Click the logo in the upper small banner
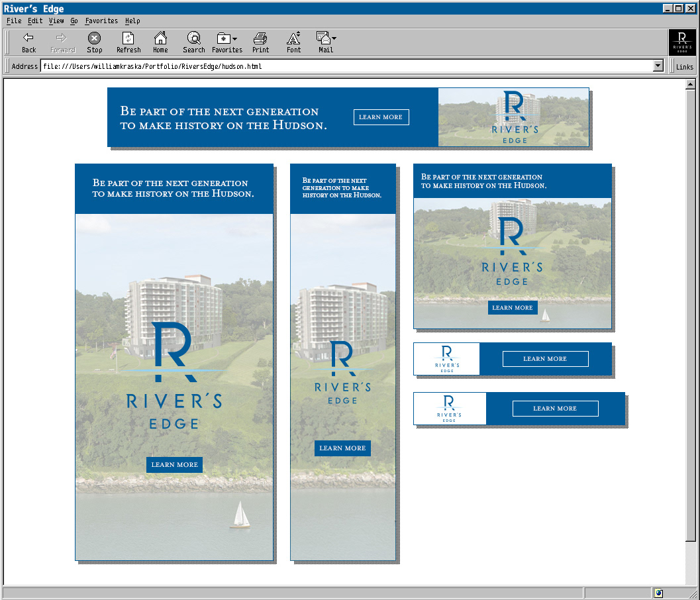This screenshot has width=700, height=600. [x=447, y=359]
